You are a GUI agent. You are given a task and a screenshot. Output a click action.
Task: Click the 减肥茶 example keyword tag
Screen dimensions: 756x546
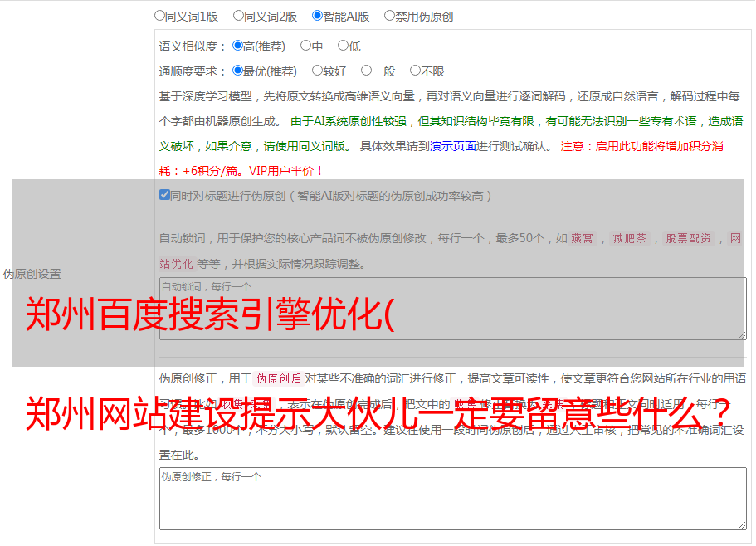tap(629, 238)
